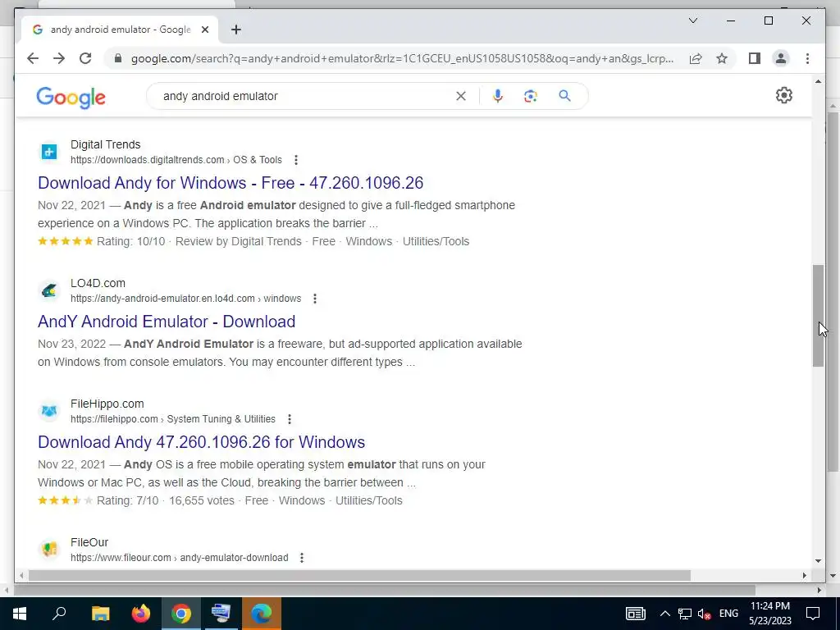Open the Chrome profile avatar
840x630 pixels.
(781, 58)
